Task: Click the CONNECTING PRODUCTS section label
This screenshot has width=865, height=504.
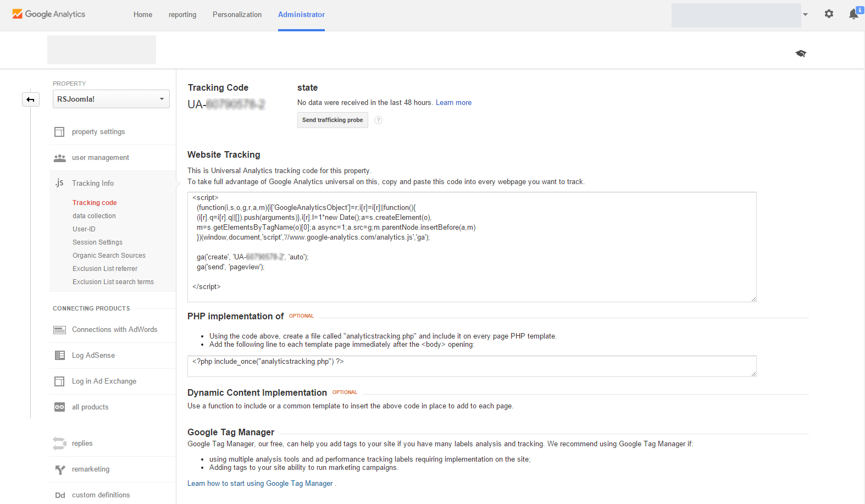Action: point(91,309)
